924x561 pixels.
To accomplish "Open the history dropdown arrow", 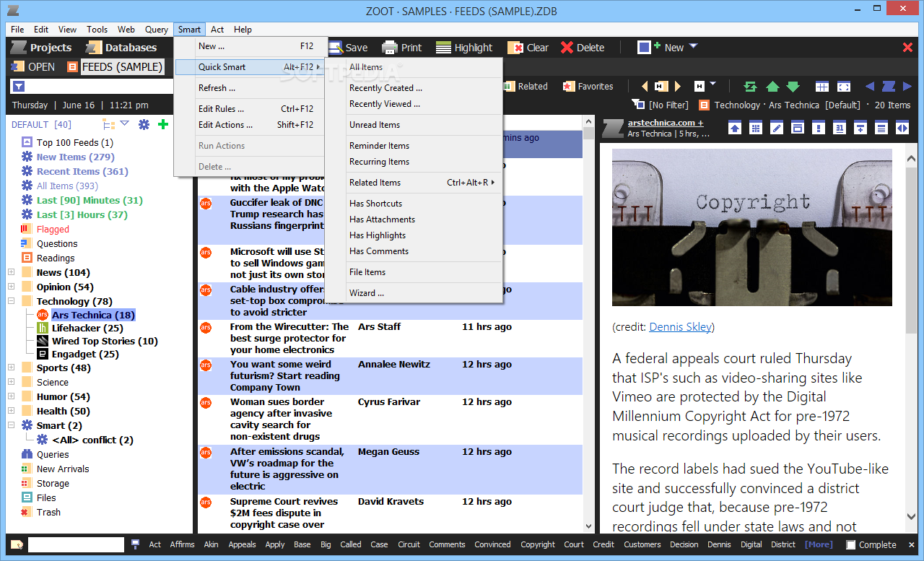I will (712, 85).
